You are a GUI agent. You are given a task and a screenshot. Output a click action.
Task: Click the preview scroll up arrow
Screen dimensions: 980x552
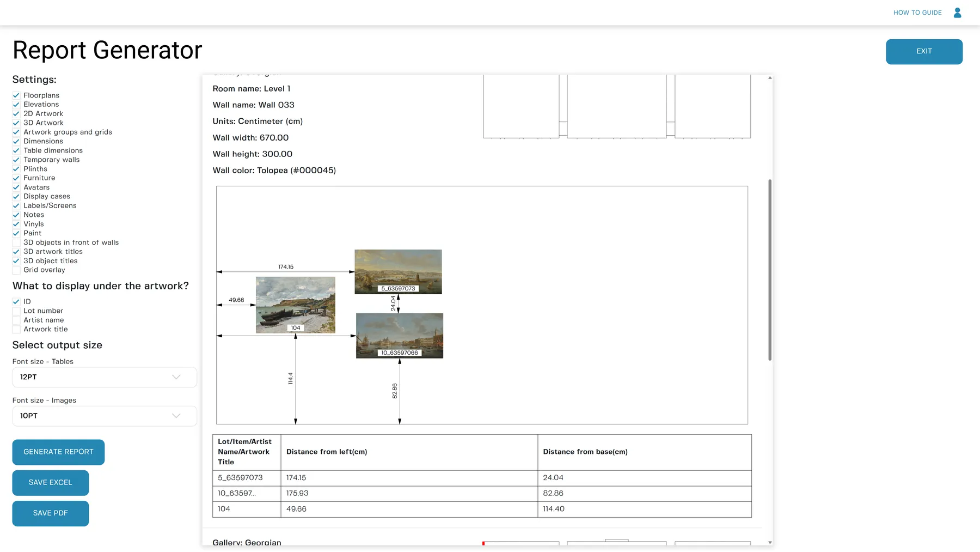(770, 78)
